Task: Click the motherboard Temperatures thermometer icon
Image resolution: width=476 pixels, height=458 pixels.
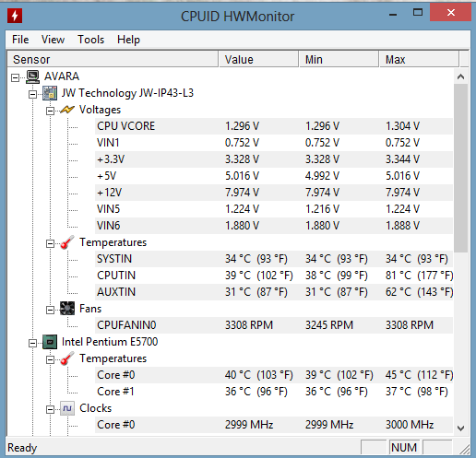Action: (67, 242)
